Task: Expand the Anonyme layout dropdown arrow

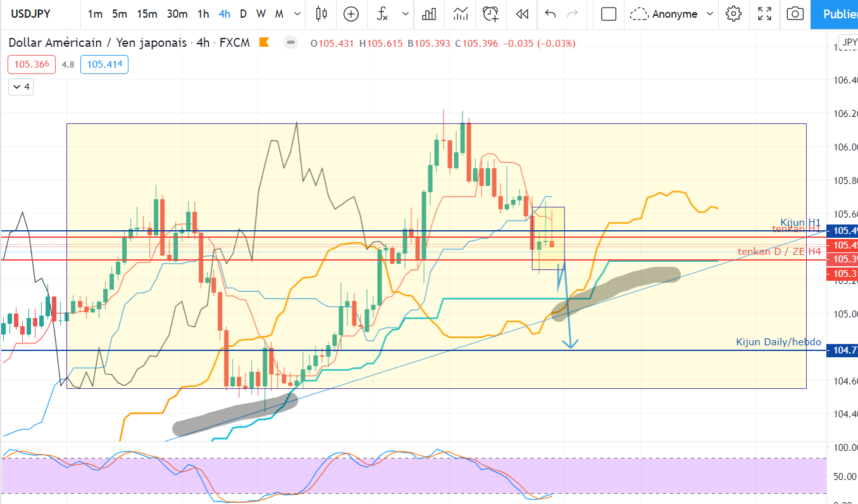Action: coord(710,14)
